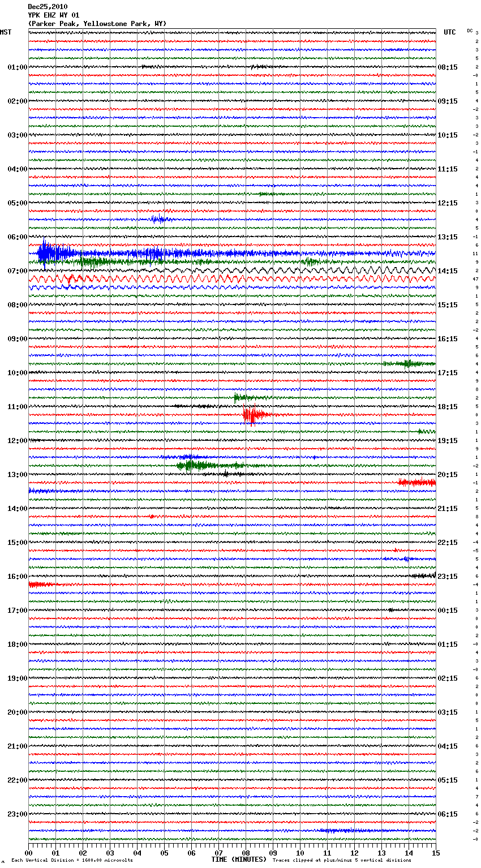Viewport: 481px width, 868px height.
Task: Click minute tick 00 on bottom axis
Action: click(x=29, y=853)
